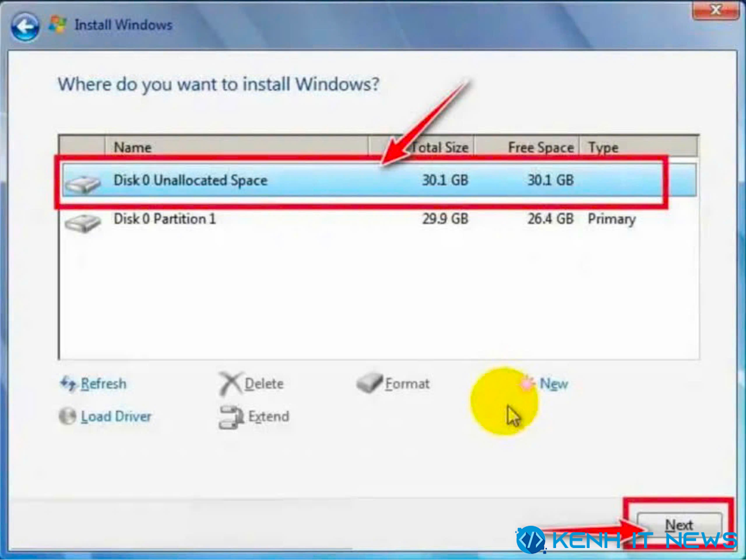
Task: Close the Install Windows dialog
Action: point(715,10)
